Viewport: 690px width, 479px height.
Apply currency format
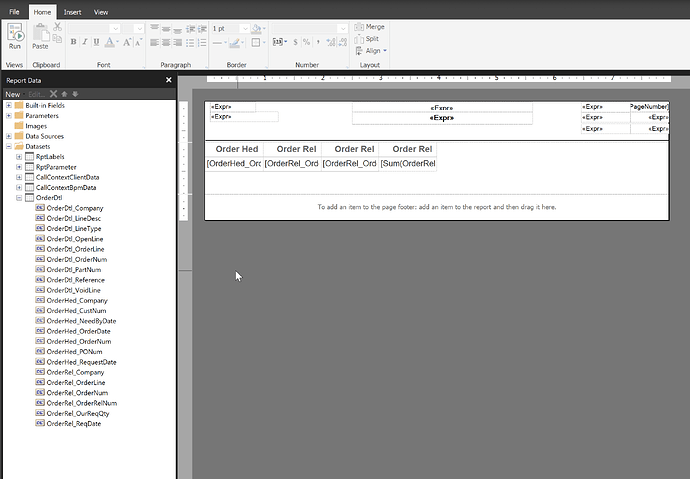pyautogui.click(x=295, y=42)
